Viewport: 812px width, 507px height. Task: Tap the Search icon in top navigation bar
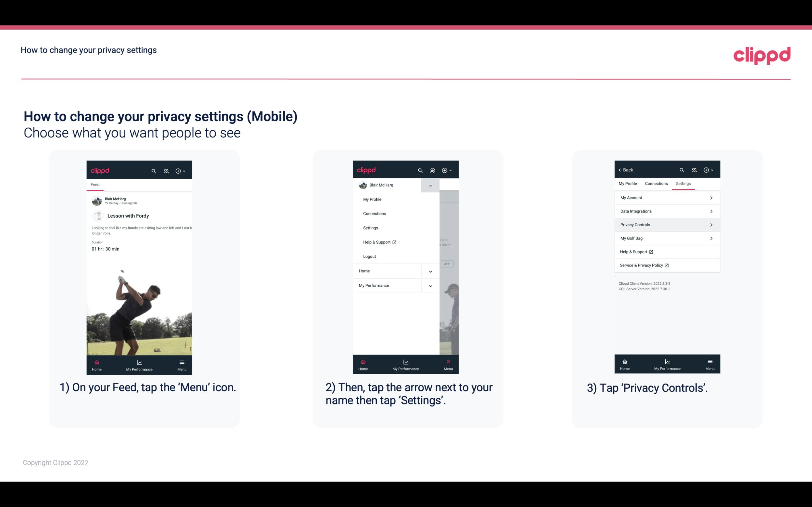154,171
